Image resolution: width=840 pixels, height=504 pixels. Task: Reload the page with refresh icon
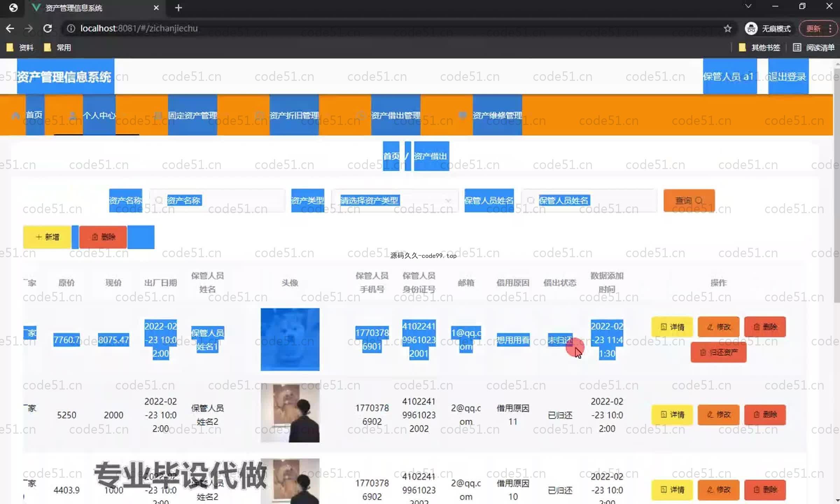click(x=48, y=28)
